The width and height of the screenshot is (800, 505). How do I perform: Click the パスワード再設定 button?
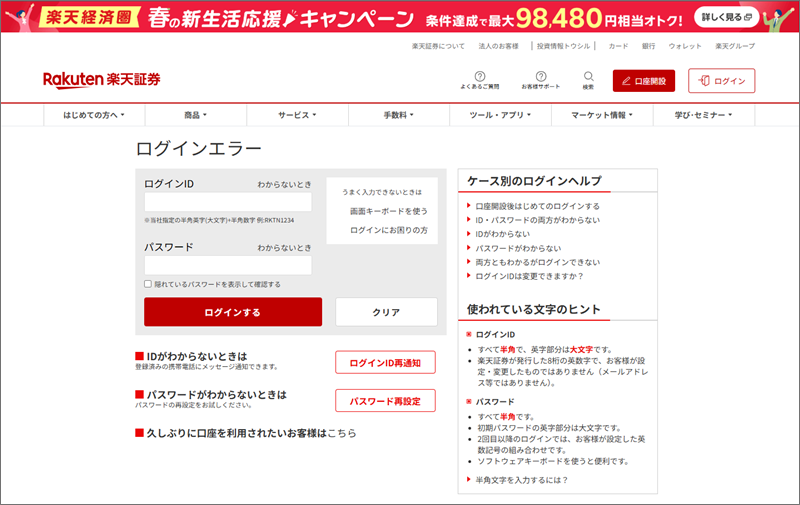(385, 401)
